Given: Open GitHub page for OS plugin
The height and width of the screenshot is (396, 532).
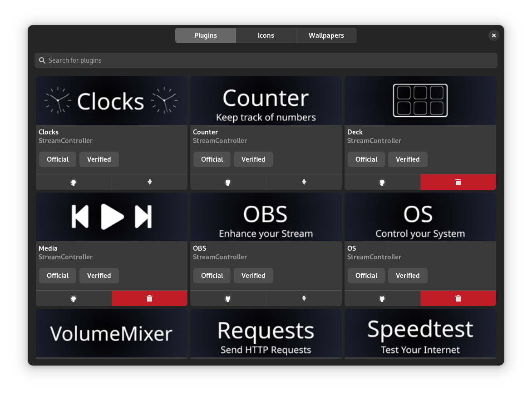Looking at the screenshot, I should [x=382, y=299].
